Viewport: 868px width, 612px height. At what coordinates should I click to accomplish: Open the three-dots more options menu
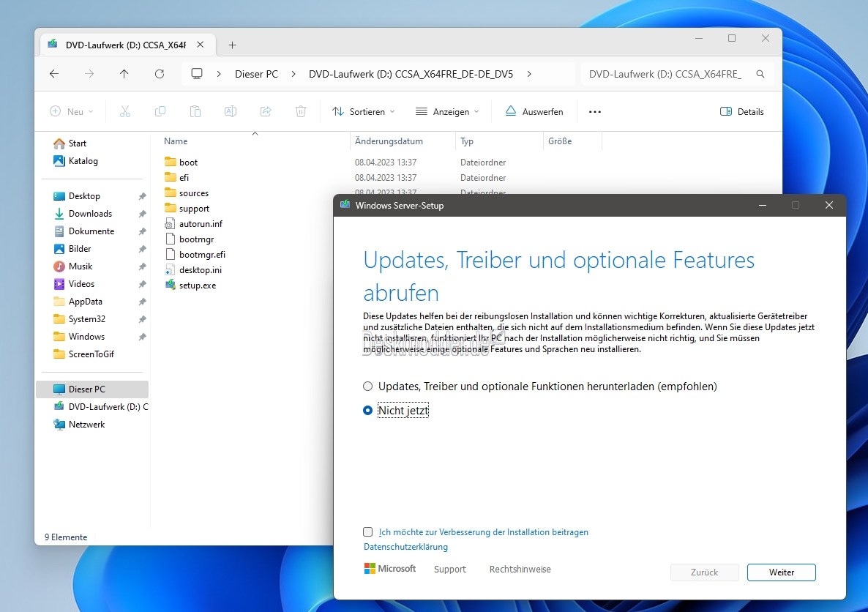595,111
